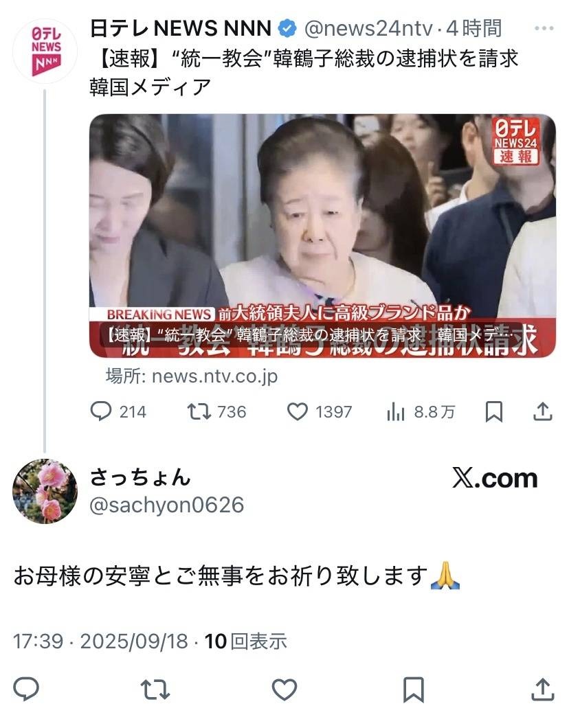Retweet the post with 736 reposts
569x728 pixels.
pos(216,411)
